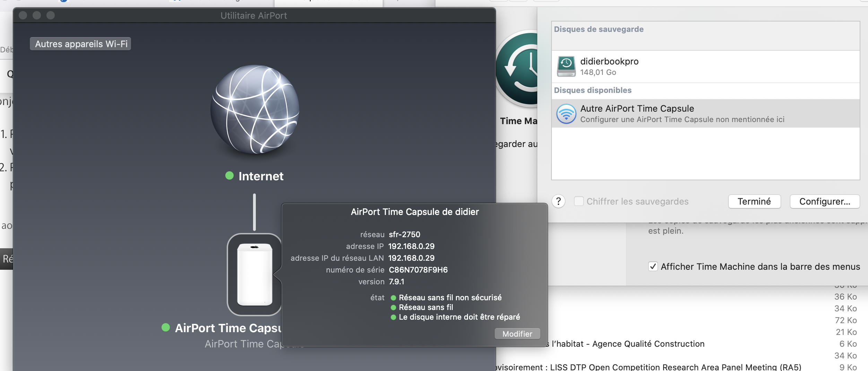Toggle Afficher Time Machine dans la barre des menus
The width and height of the screenshot is (868, 371).
click(x=653, y=266)
